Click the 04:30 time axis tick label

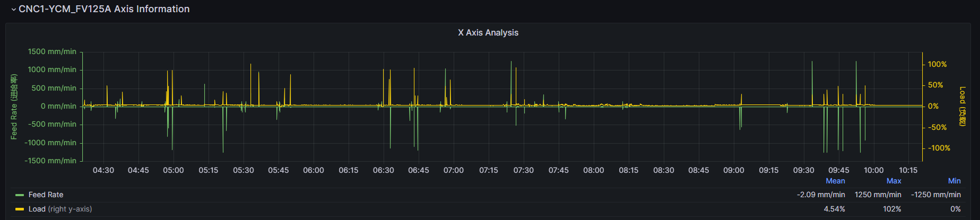pos(103,170)
